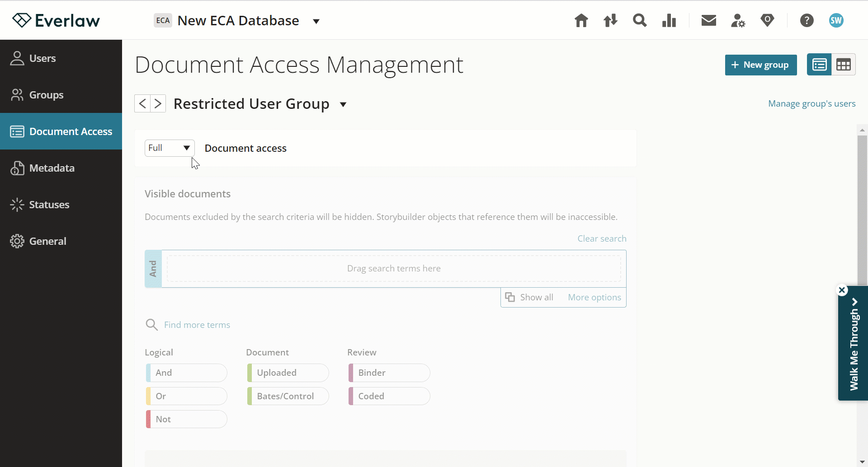Select the Coded review search term
This screenshot has width=868, height=467.
(389, 396)
